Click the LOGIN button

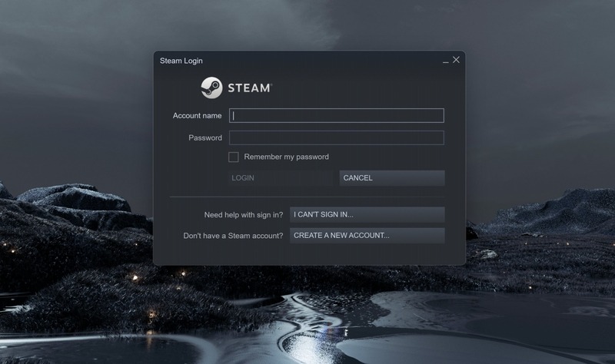[281, 178]
